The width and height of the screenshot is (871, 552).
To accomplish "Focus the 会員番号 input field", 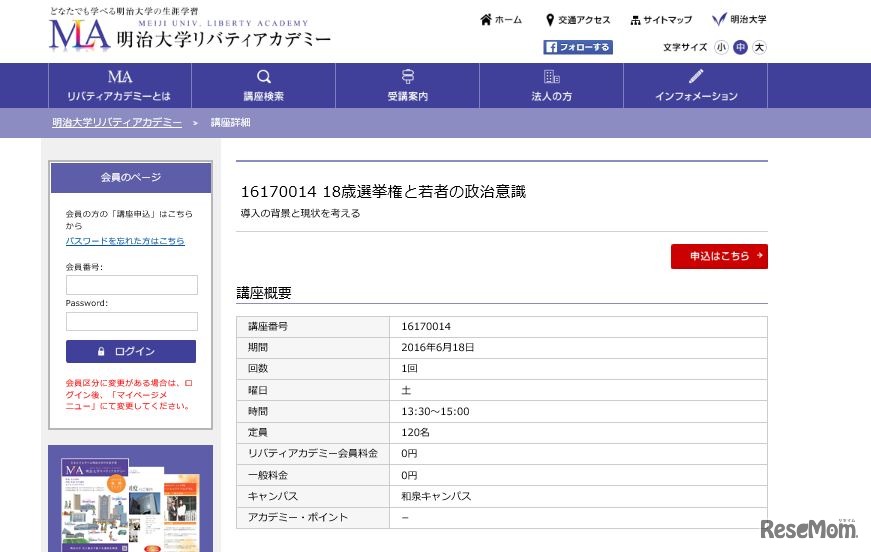I will (x=131, y=285).
